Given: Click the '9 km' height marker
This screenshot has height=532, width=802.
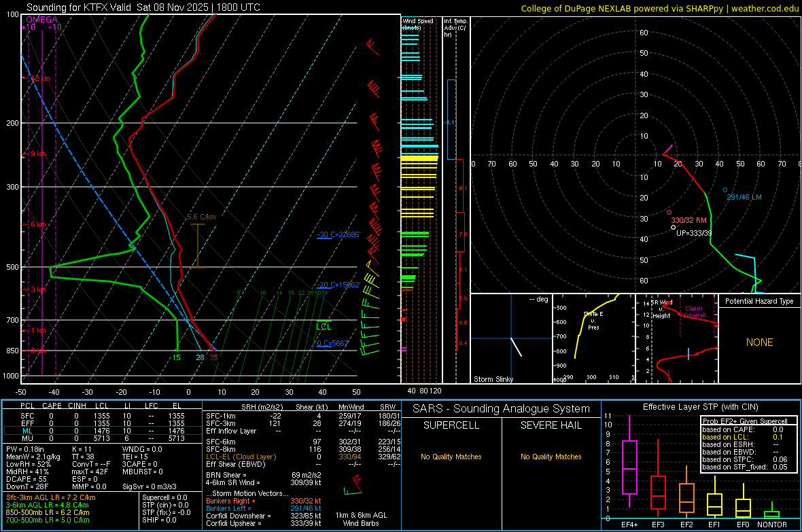Looking at the screenshot, I should [38, 154].
